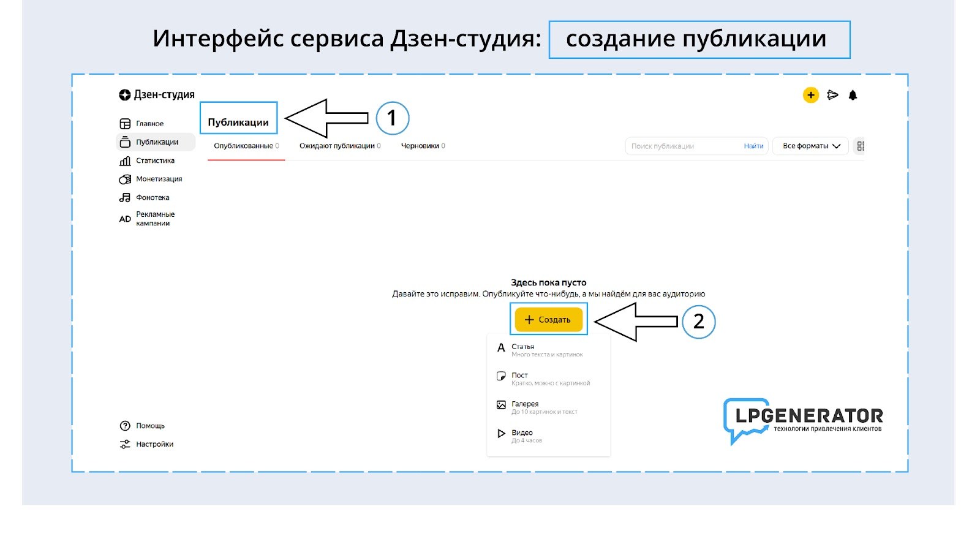Select Публикации in the sidebar
This screenshot has width=980, height=544.
156,142
